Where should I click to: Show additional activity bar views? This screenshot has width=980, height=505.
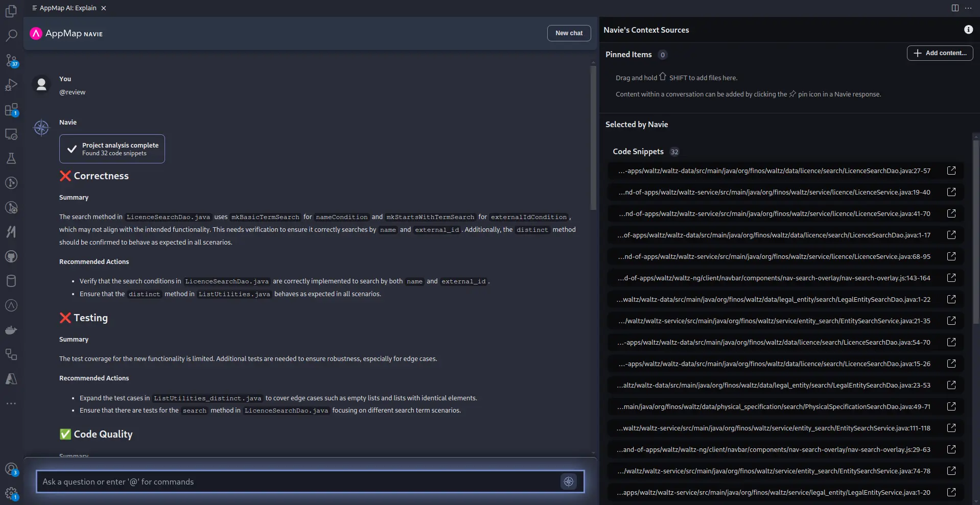(x=11, y=403)
